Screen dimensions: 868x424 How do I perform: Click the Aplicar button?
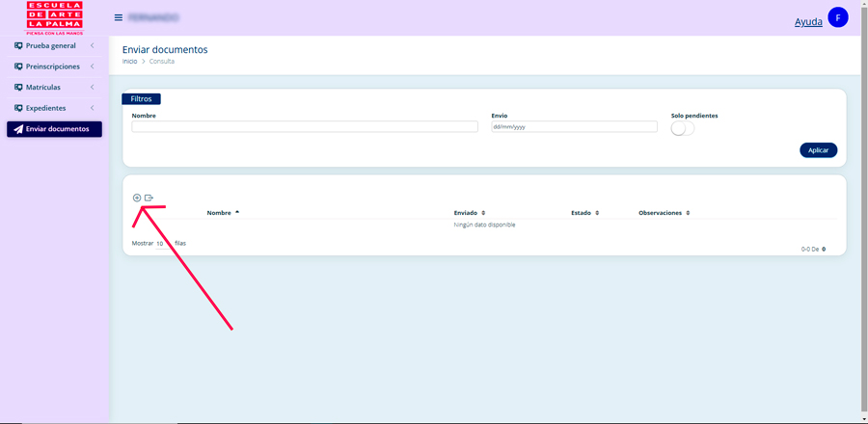(818, 150)
